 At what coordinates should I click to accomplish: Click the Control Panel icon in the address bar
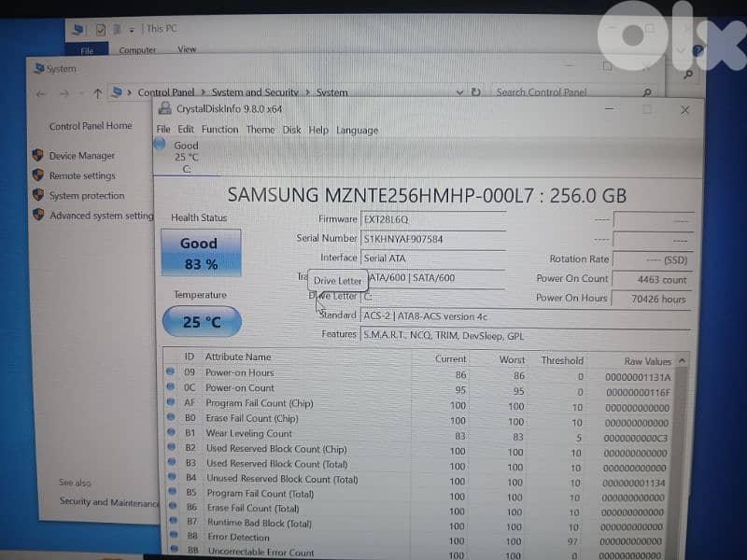(x=117, y=92)
